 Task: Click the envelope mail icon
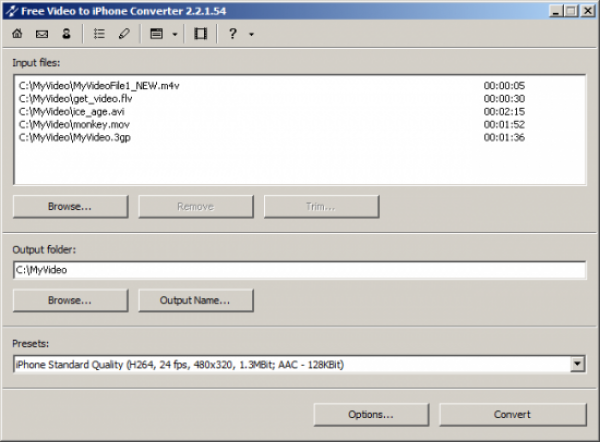tap(42, 34)
